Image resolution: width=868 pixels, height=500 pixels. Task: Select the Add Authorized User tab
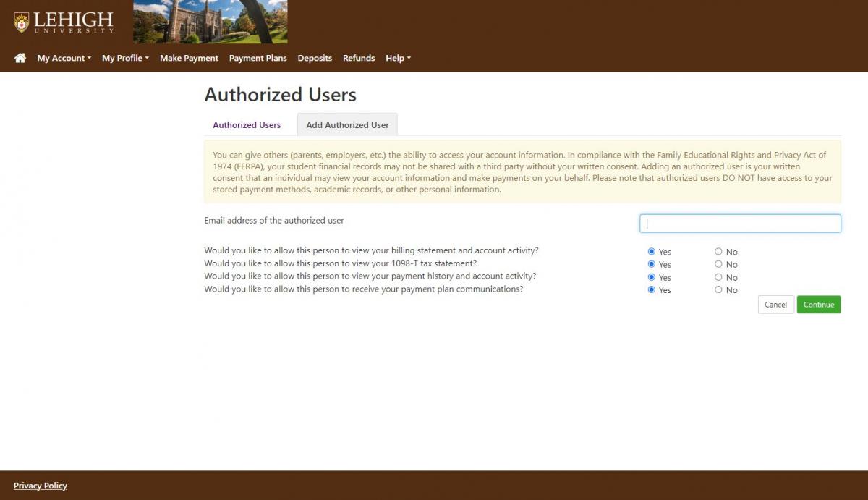click(347, 125)
